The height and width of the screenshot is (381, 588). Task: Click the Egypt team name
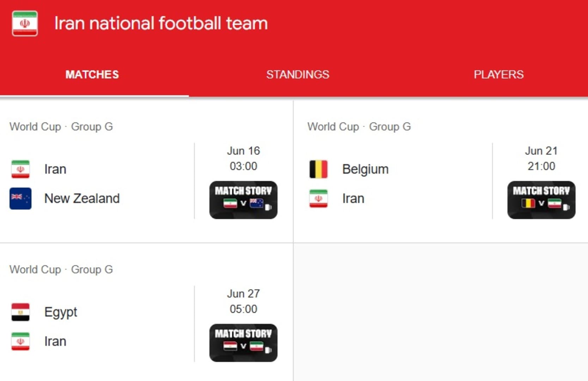[x=61, y=312]
